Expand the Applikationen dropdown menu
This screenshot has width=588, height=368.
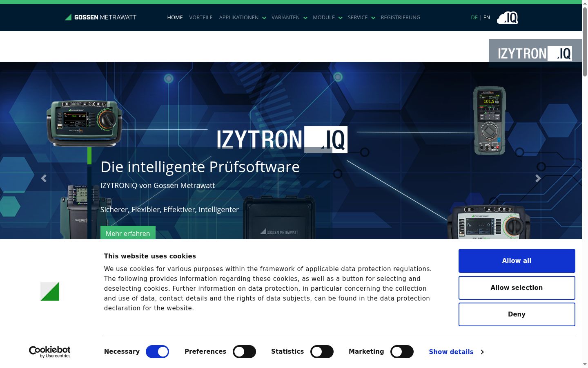pyautogui.click(x=243, y=18)
